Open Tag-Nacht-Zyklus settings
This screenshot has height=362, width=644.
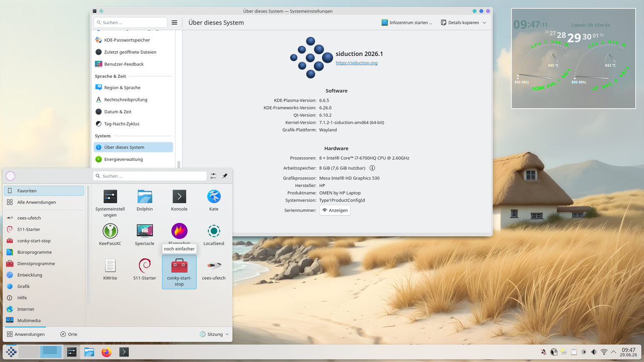[x=133, y=124]
